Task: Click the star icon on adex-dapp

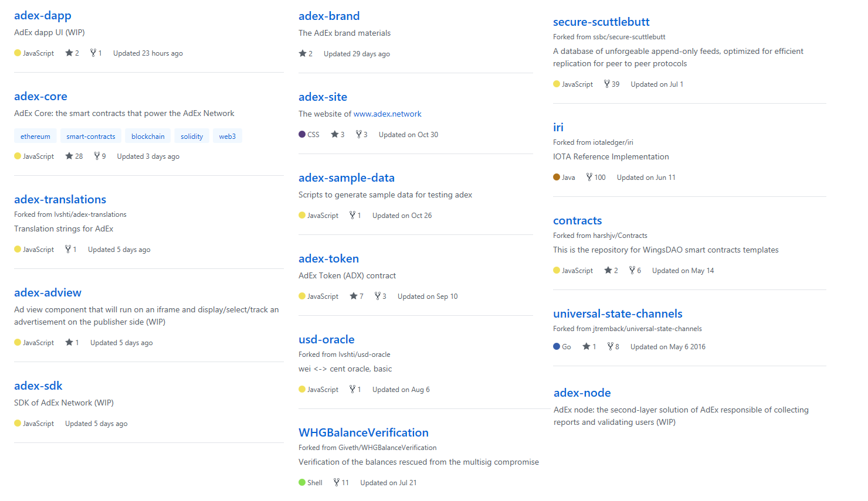Action: coord(69,53)
